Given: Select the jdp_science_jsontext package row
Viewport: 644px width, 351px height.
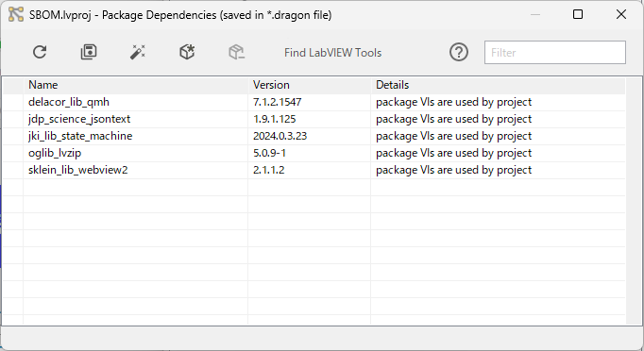Looking at the screenshot, I should [x=314, y=119].
